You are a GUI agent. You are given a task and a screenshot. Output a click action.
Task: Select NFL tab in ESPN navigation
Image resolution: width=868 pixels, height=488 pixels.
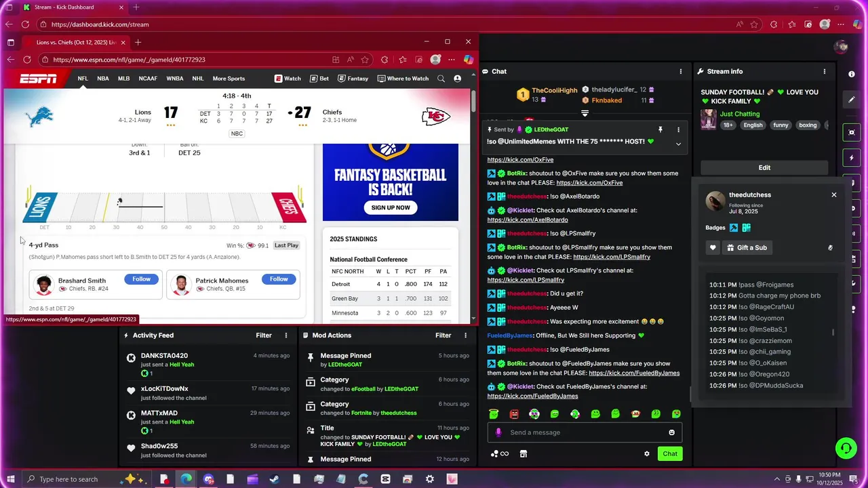pos(83,79)
